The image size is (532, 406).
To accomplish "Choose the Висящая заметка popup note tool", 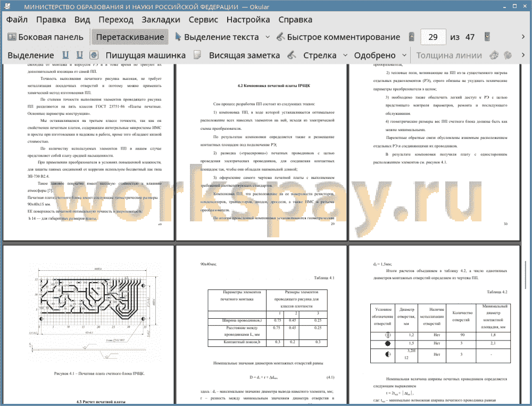I will pos(244,55).
